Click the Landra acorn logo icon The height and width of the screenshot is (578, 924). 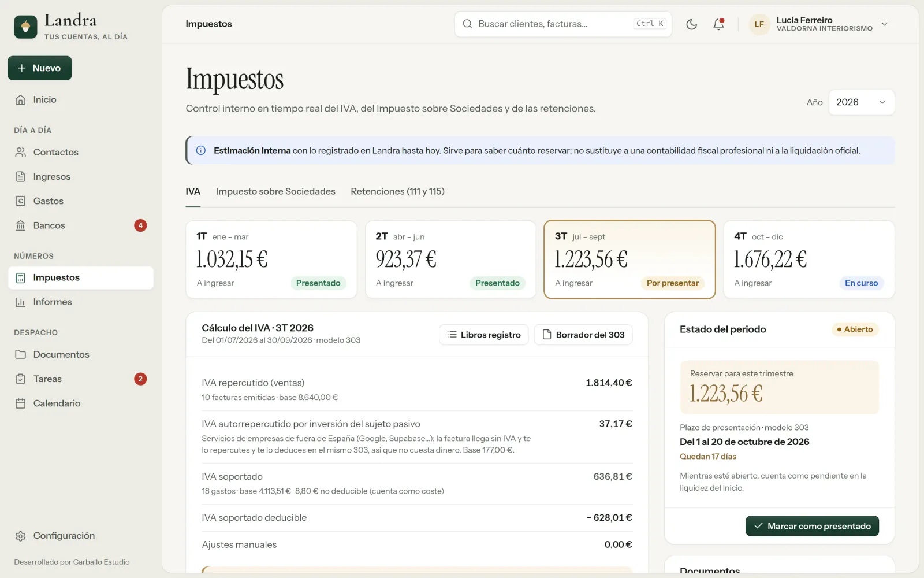click(x=25, y=27)
